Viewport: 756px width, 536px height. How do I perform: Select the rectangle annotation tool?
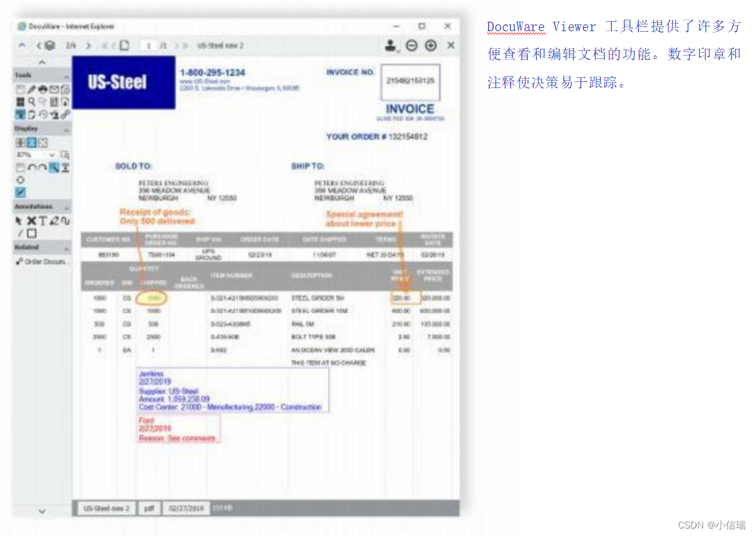pyautogui.click(x=32, y=234)
